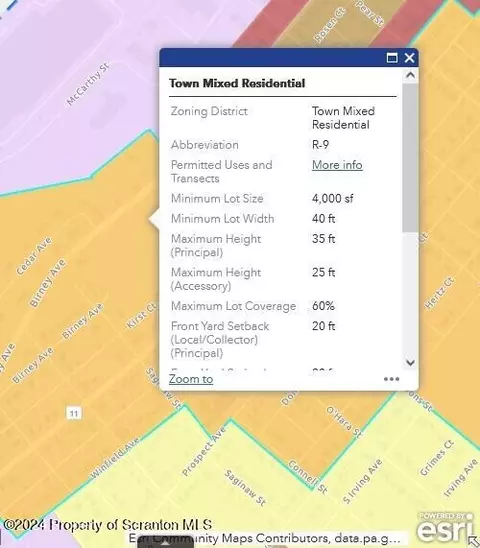Click the Winfield Ave street label
The width and height of the screenshot is (480, 548).
(x=115, y=457)
